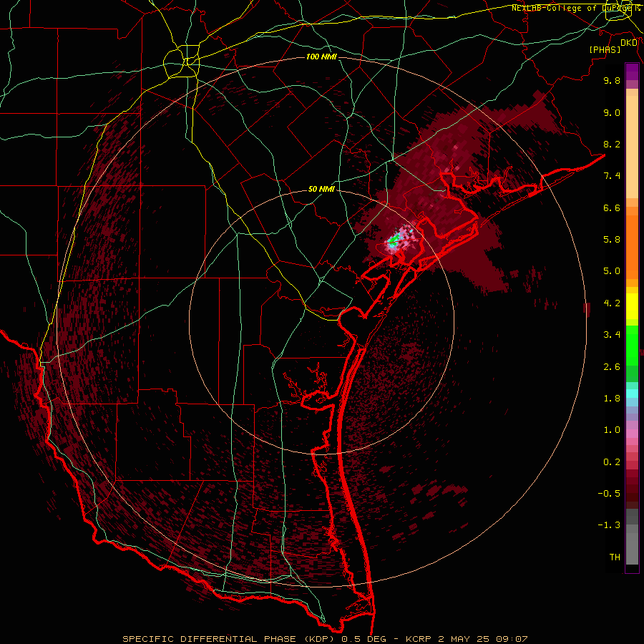Click the -1.3 scale label
The image size is (644, 644).
609,525
